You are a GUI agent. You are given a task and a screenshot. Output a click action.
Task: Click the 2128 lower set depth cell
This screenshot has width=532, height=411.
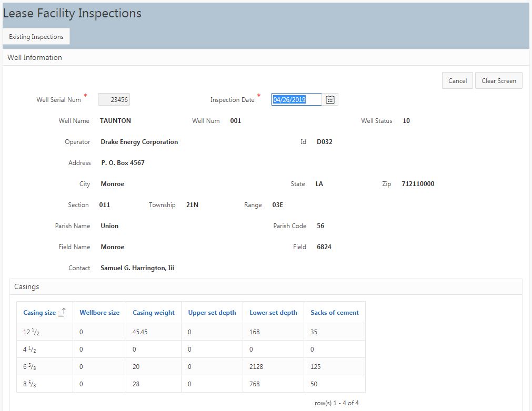pyautogui.click(x=256, y=367)
